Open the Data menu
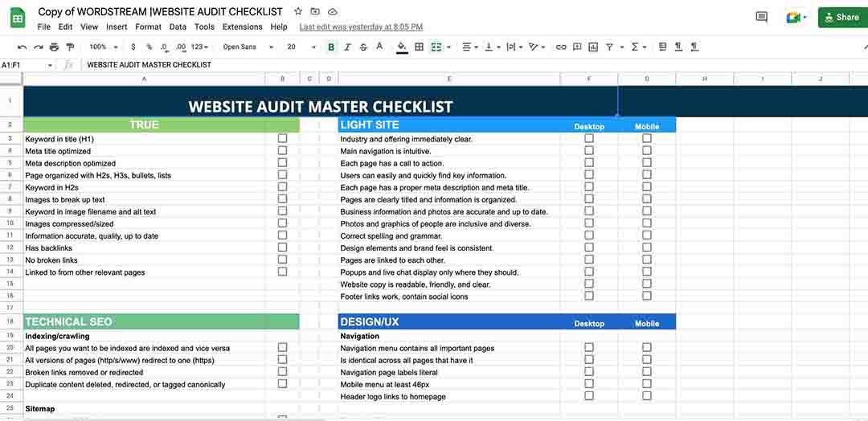This screenshot has height=421, width=868. tap(178, 27)
